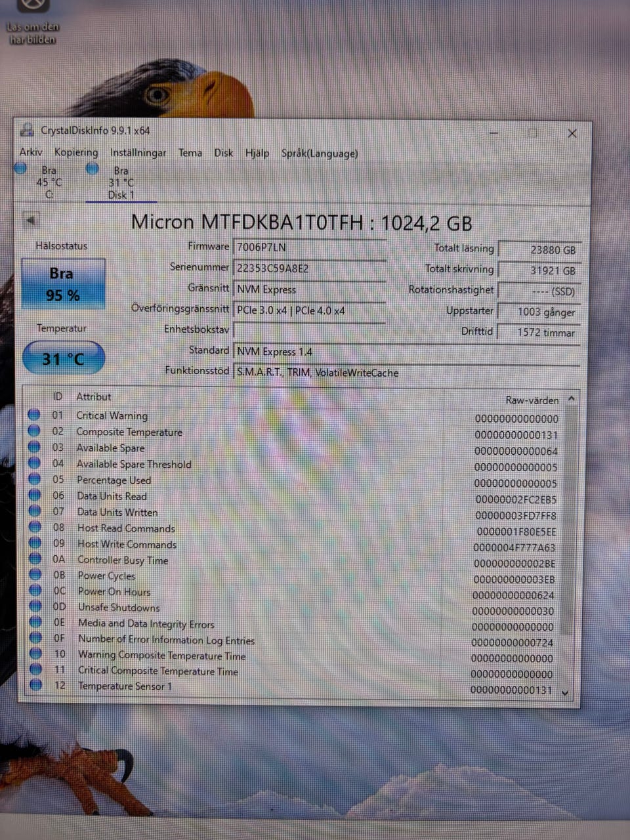This screenshot has width=630, height=840.
Task: Click status dot of Available Spare row
Action: pyautogui.click(x=34, y=447)
